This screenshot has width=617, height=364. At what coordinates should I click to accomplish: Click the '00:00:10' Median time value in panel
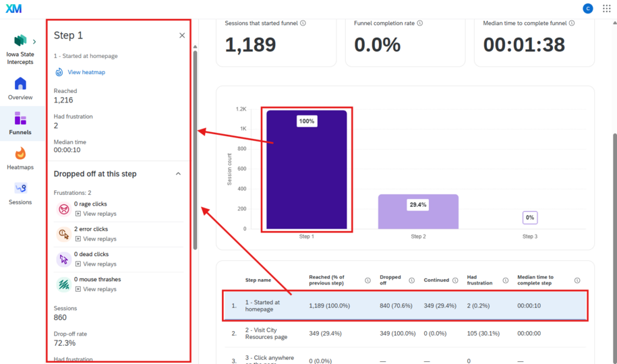pyautogui.click(x=67, y=150)
